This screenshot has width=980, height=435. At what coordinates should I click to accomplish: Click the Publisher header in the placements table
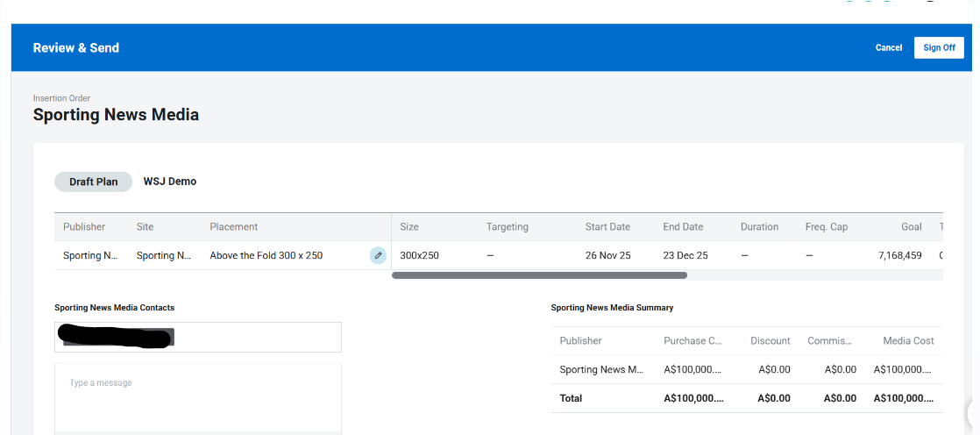84,226
